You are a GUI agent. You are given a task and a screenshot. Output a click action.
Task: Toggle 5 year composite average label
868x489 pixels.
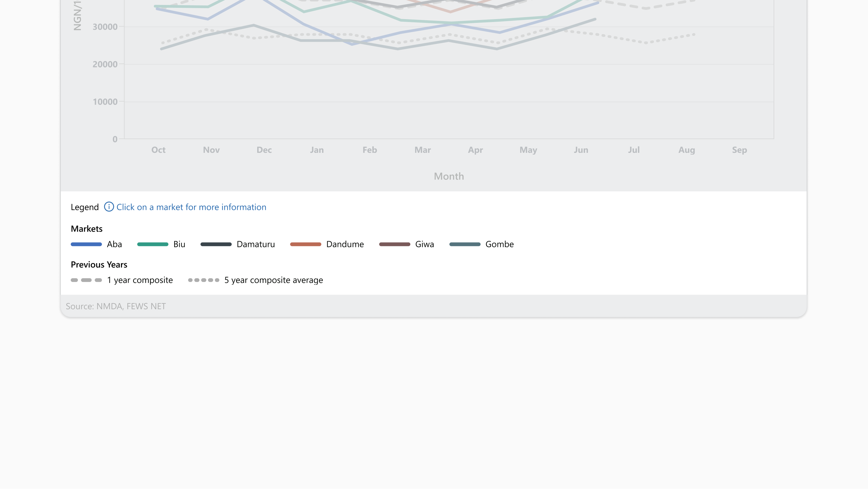[x=274, y=280]
